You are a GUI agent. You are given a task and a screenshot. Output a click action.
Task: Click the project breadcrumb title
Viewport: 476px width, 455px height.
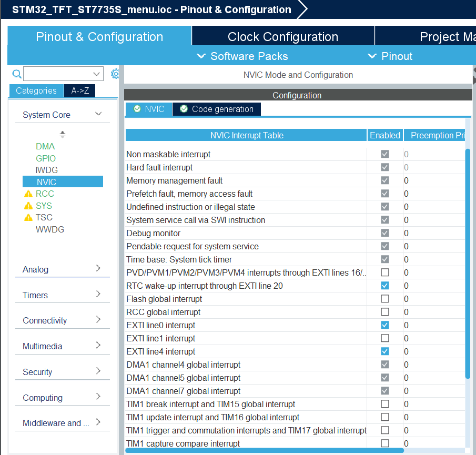tap(151, 9)
